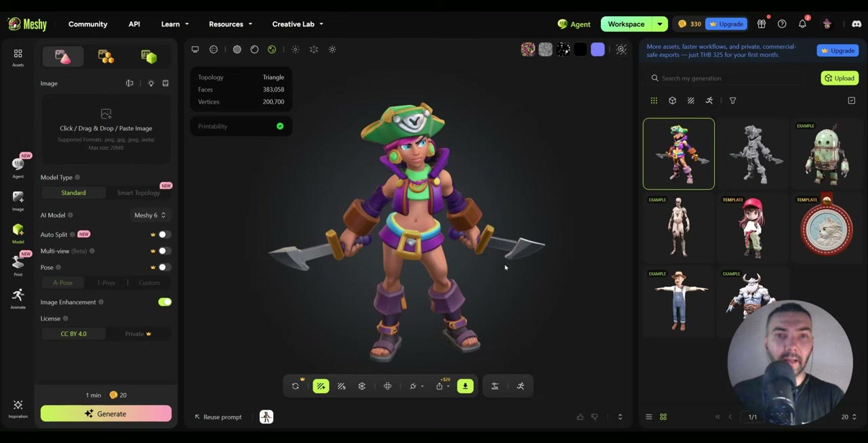Click Upgrade in the promo banner
The width and height of the screenshot is (868, 443).
[x=838, y=51]
